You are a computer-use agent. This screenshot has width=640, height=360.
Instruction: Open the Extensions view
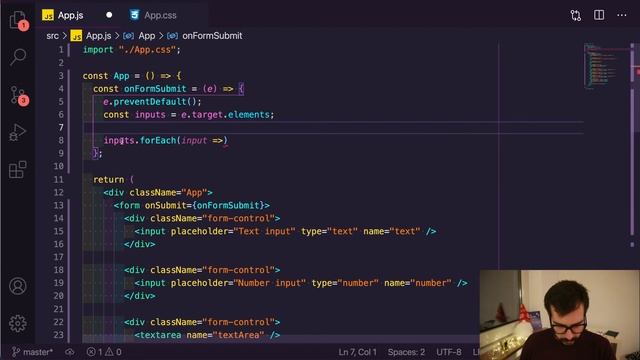coord(18,169)
